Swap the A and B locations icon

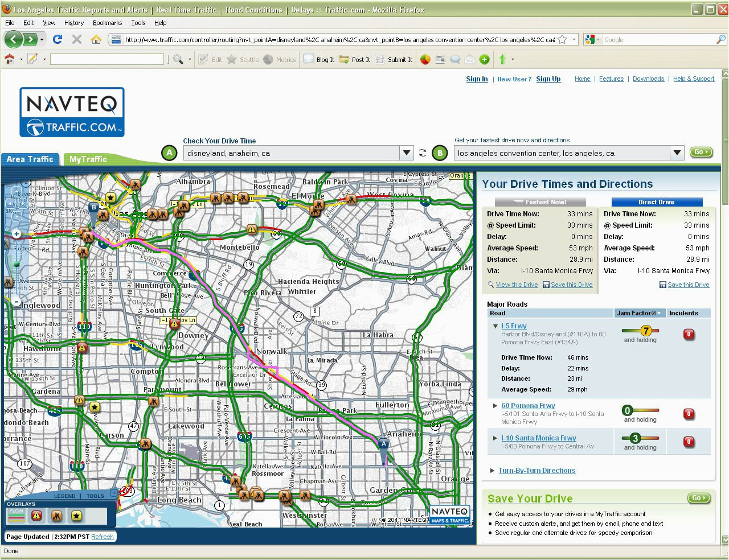click(422, 153)
